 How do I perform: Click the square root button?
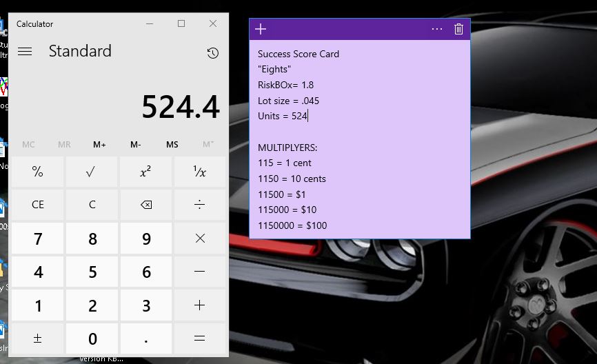(92, 172)
